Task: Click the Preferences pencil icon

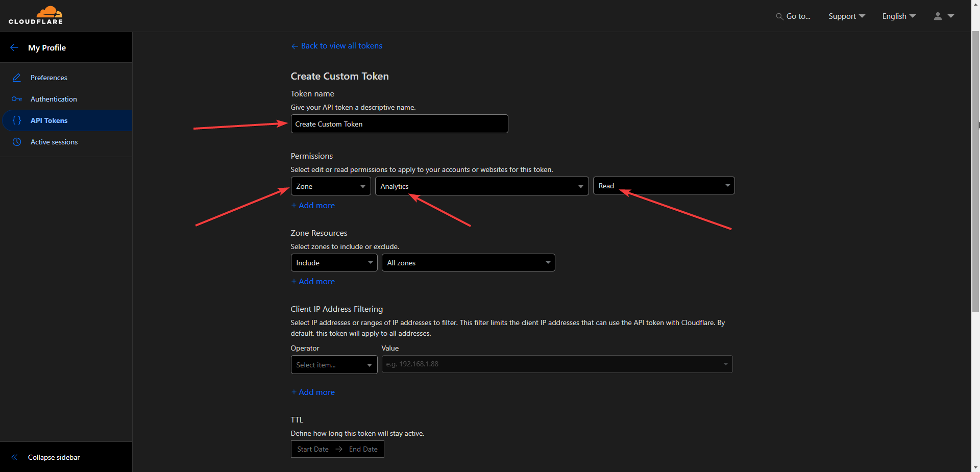Action: point(17,78)
